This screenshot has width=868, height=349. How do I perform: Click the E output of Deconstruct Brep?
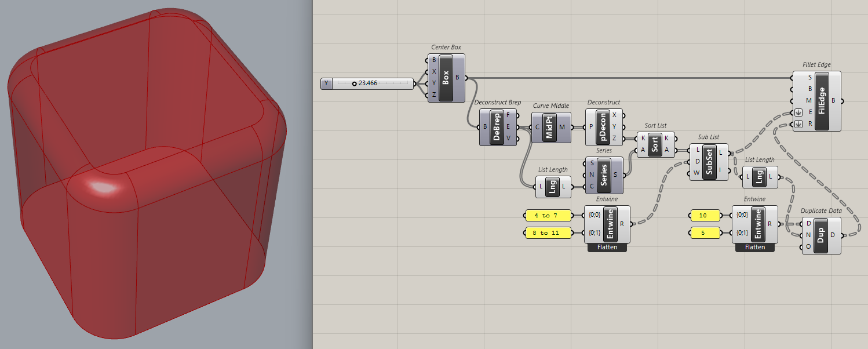[x=509, y=127]
